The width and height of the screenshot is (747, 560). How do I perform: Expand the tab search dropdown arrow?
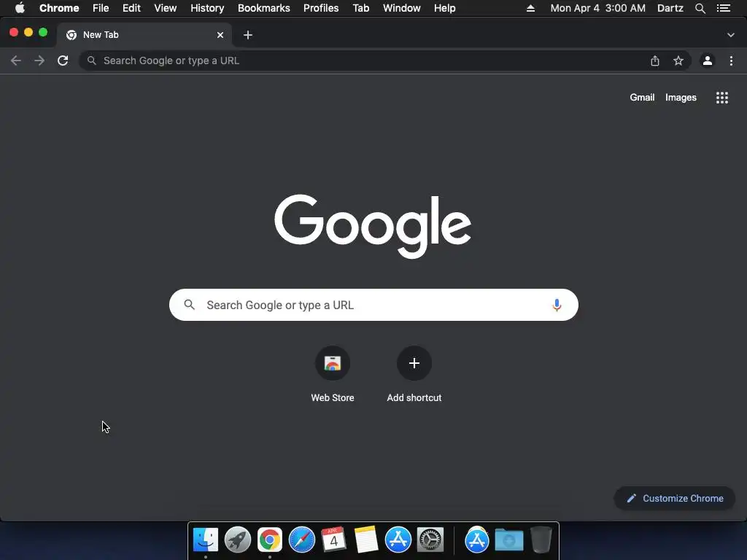click(x=731, y=35)
